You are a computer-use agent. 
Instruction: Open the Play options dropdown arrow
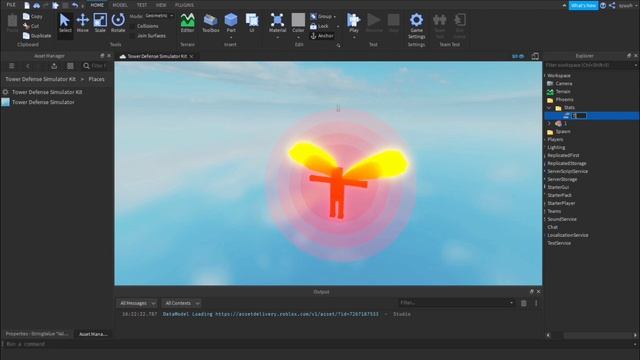[x=353, y=38]
